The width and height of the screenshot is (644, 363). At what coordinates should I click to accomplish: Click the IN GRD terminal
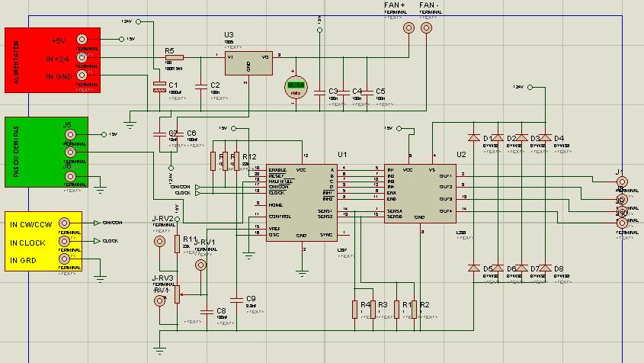[x=65, y=259]
